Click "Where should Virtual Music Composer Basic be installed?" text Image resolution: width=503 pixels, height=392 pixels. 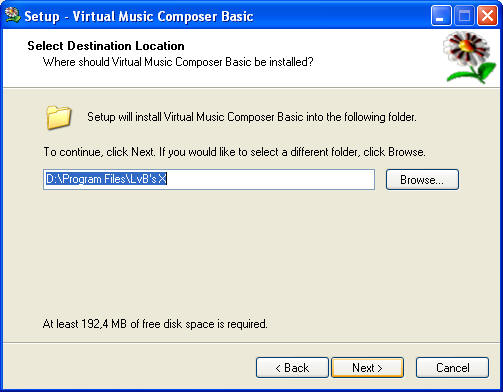pyautogui.click(x=178, y=62)
